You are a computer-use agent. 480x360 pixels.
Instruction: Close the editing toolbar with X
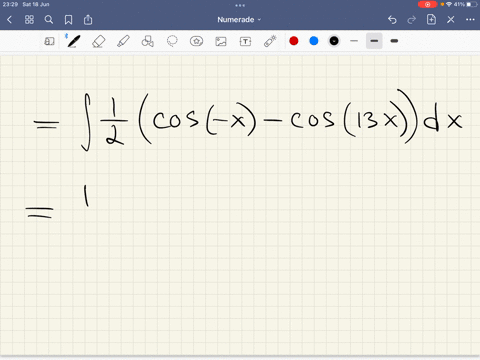(x=451, y=20)
